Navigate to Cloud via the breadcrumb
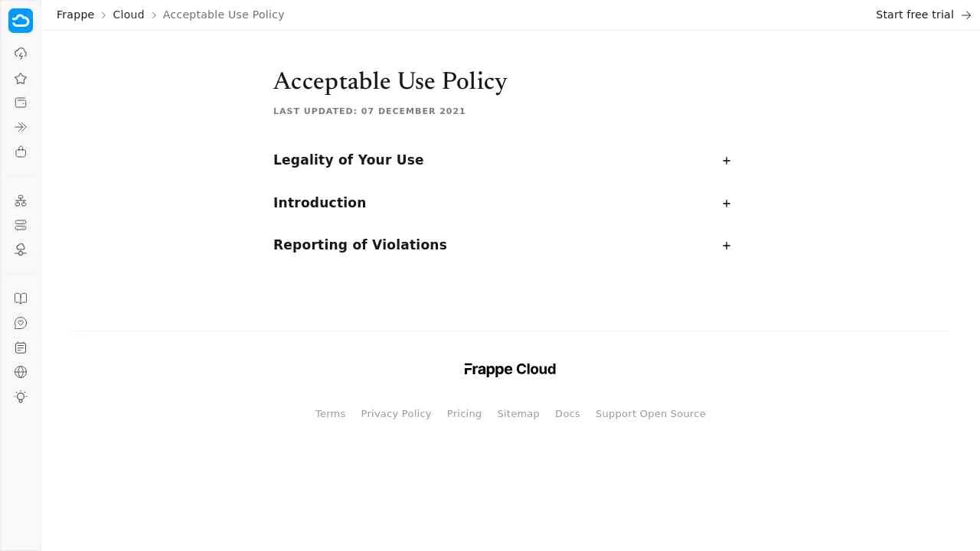Viewport: 980px width, 551px height. click(x=128, y=15)
